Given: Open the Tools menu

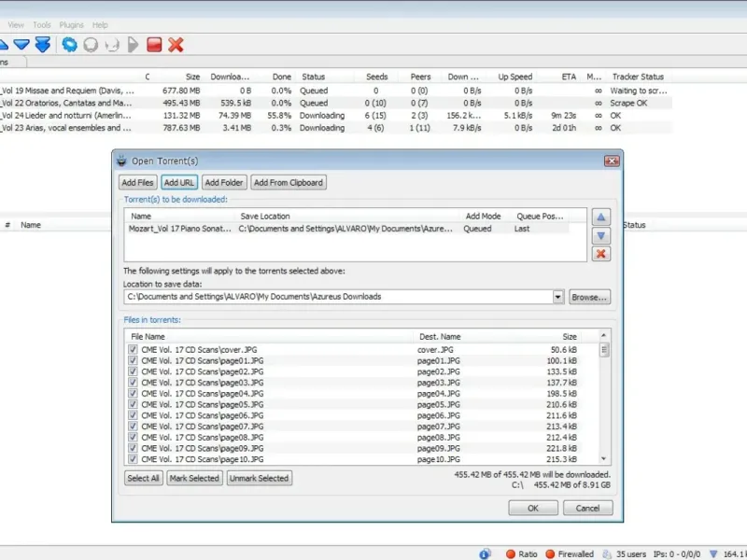Looking at the screenshot, I should 42,25.
